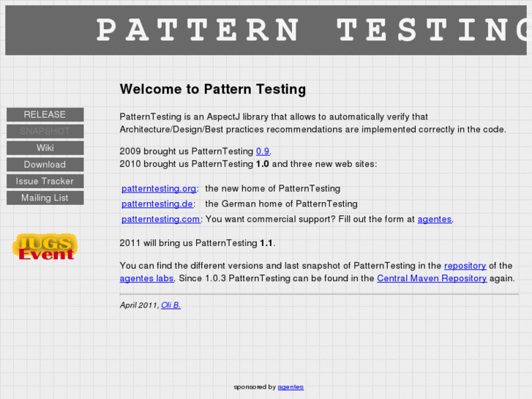Click 'the German home of PatternTesting' text

coord(281,204)
